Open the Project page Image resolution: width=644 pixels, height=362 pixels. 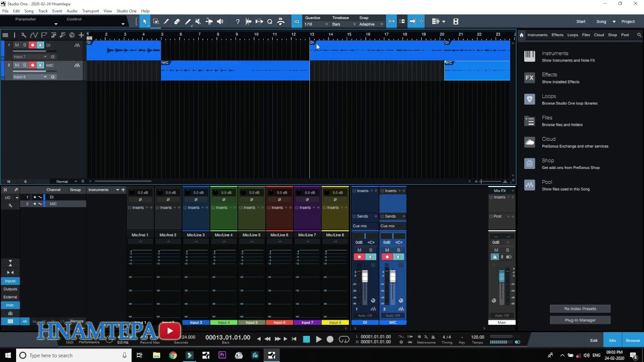point(628,22)
